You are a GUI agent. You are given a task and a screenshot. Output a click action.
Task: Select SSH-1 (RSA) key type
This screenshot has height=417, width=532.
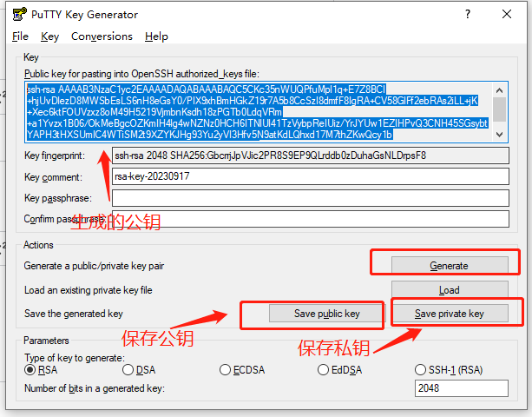(x=422, y=370)
